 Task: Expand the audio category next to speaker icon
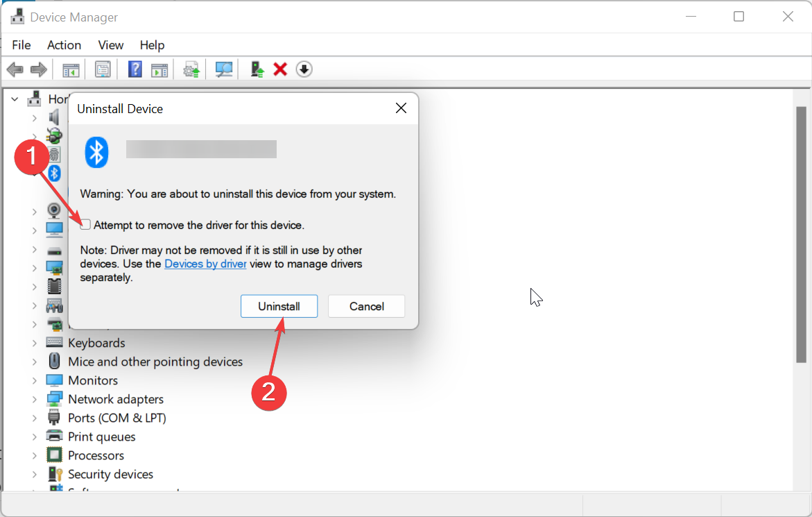point(34,118)
